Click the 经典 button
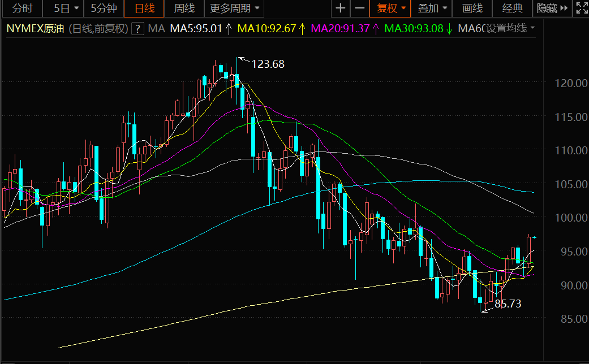589x364 pixels. [513, 8]
